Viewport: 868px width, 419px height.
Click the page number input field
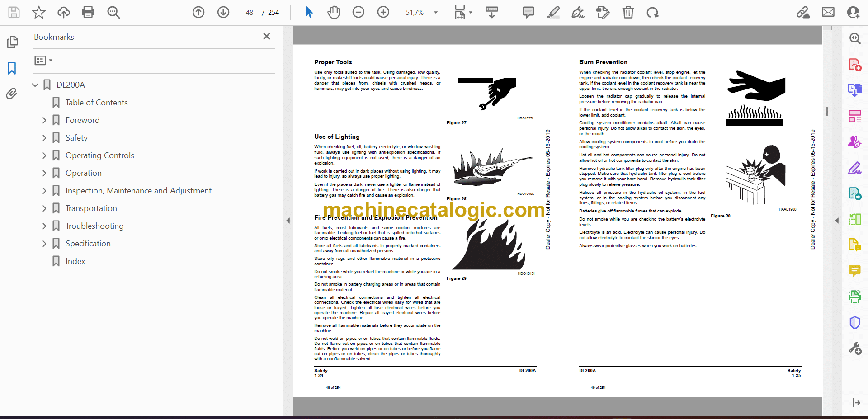pyautogui.click(x=250, y=13)
